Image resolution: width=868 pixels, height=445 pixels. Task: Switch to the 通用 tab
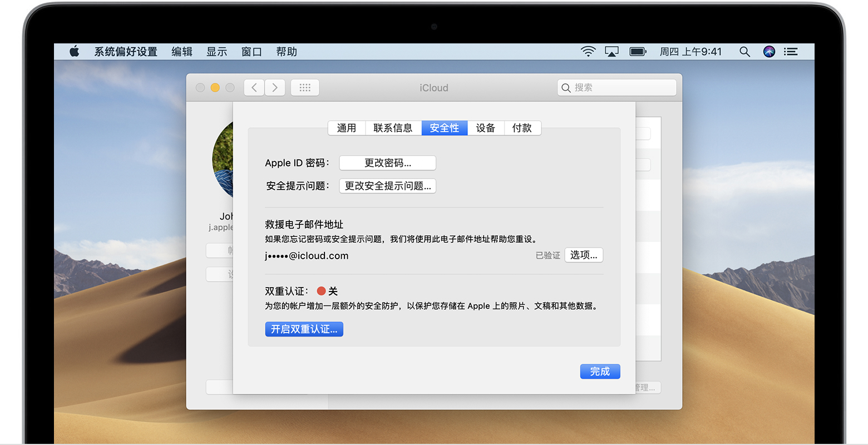(347, 128)
